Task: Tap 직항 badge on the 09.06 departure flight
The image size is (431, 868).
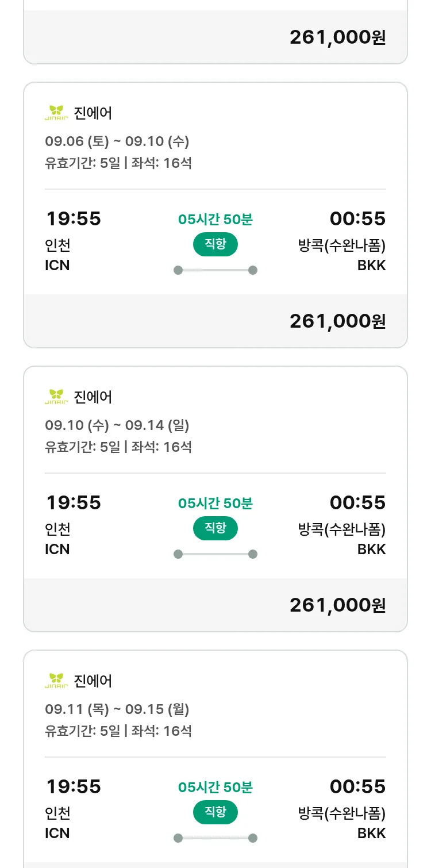Action: point(215,245)
